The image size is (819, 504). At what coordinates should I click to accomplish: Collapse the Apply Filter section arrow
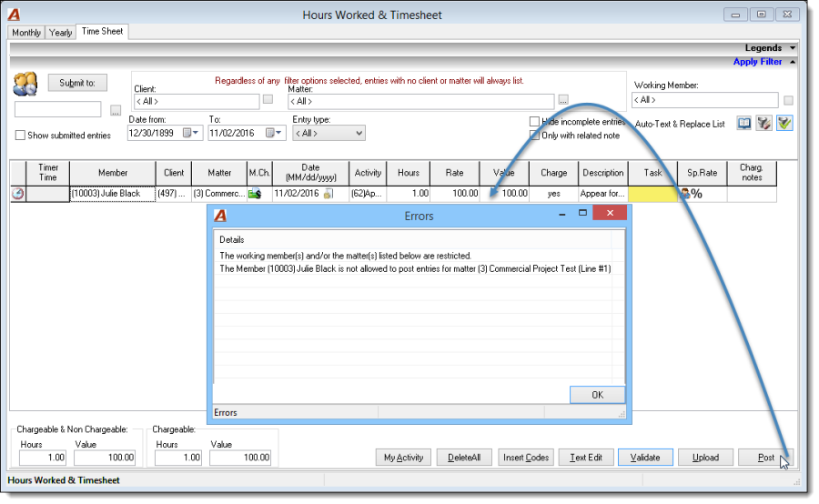pos(793,62)
